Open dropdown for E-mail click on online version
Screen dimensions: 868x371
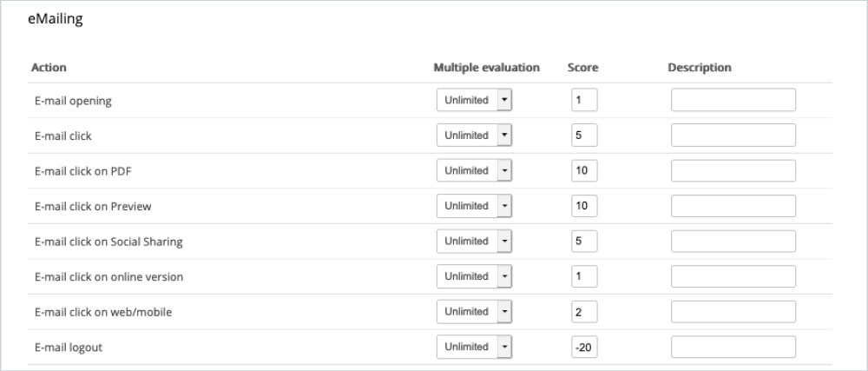(474, 276)
